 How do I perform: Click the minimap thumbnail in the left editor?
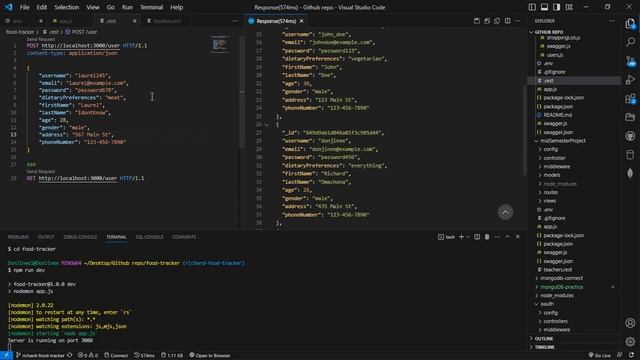click(x=220, y=44)
